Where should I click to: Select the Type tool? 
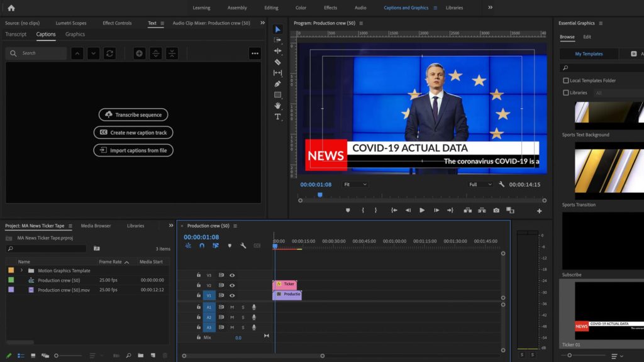(x=277, y=117)
